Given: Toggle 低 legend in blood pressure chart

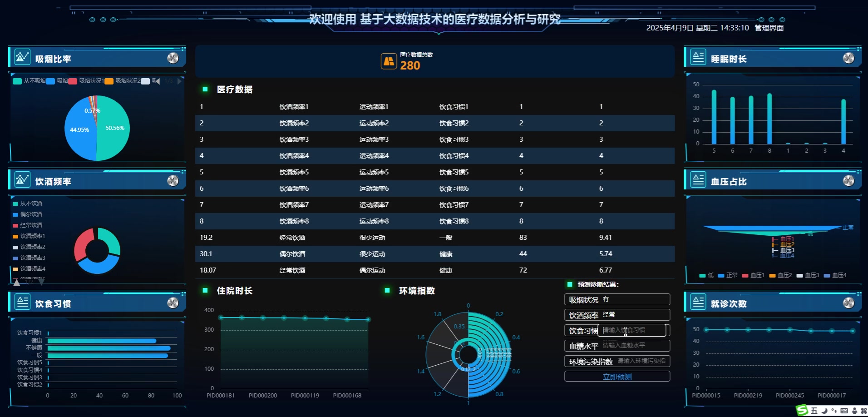Looking at the screenshot, I should coord(706,275).
